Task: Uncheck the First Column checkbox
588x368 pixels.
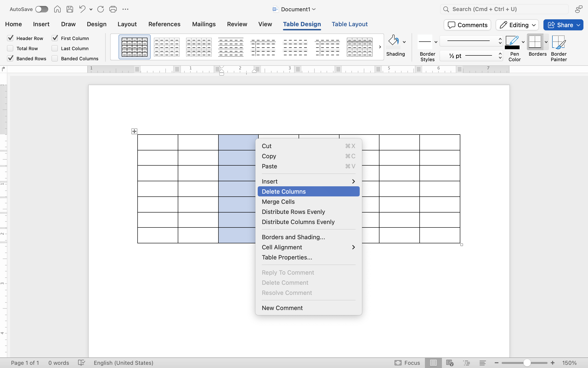Action: click(55, 38)
